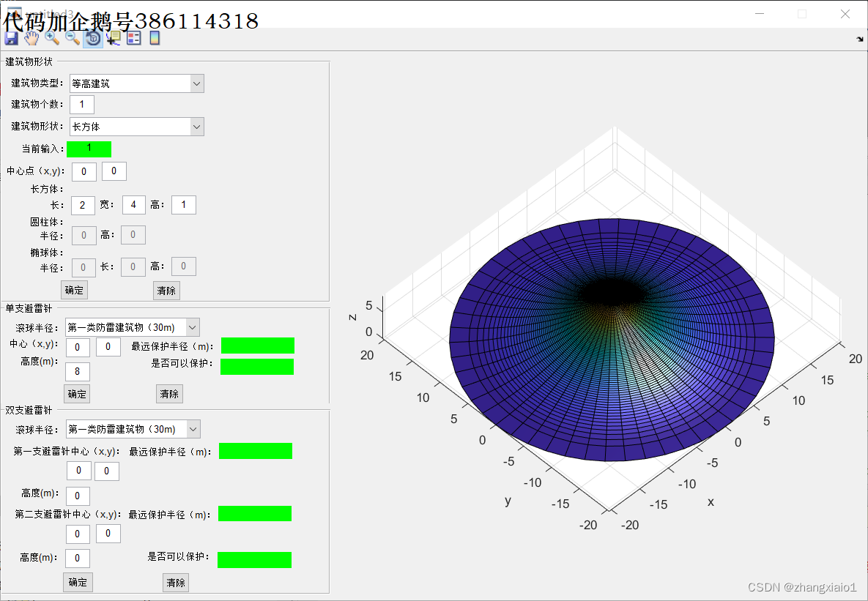
Task: Click the Insert Colorbar toolbar icon
Action: [x=155, y=38]
